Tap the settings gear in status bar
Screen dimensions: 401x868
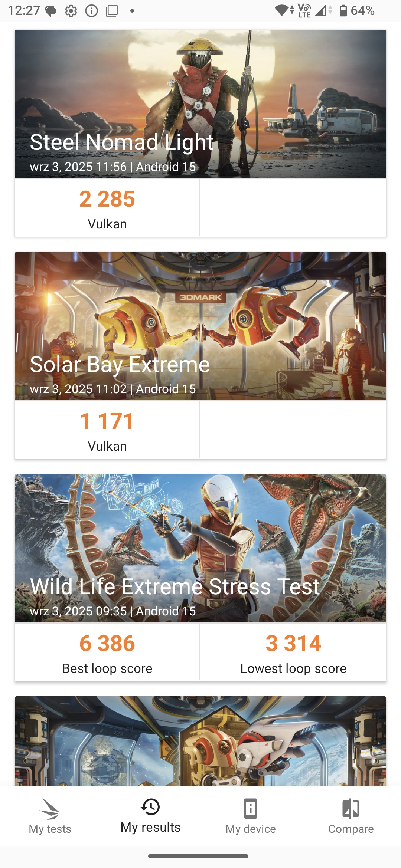coord(71,11)
